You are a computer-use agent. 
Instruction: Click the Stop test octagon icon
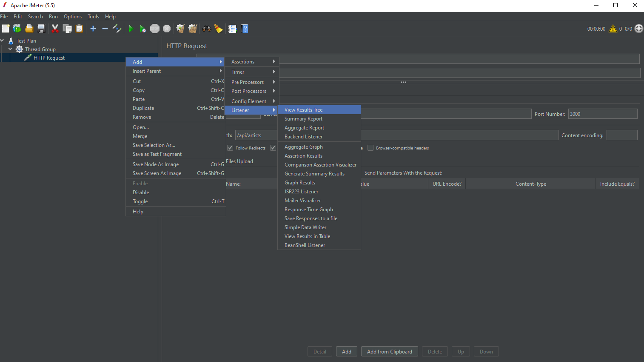pyautogui.click(x=155, y=29)
